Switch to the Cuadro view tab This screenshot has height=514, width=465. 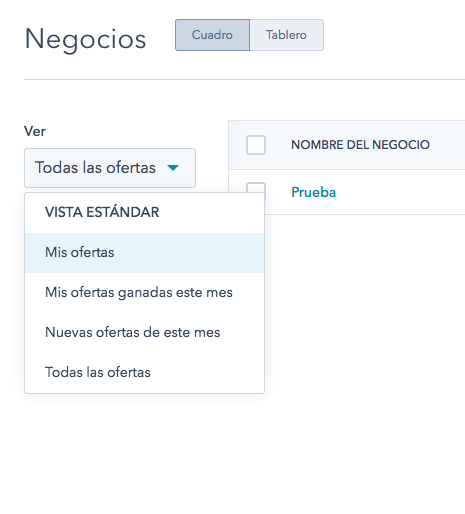point(212,35)
